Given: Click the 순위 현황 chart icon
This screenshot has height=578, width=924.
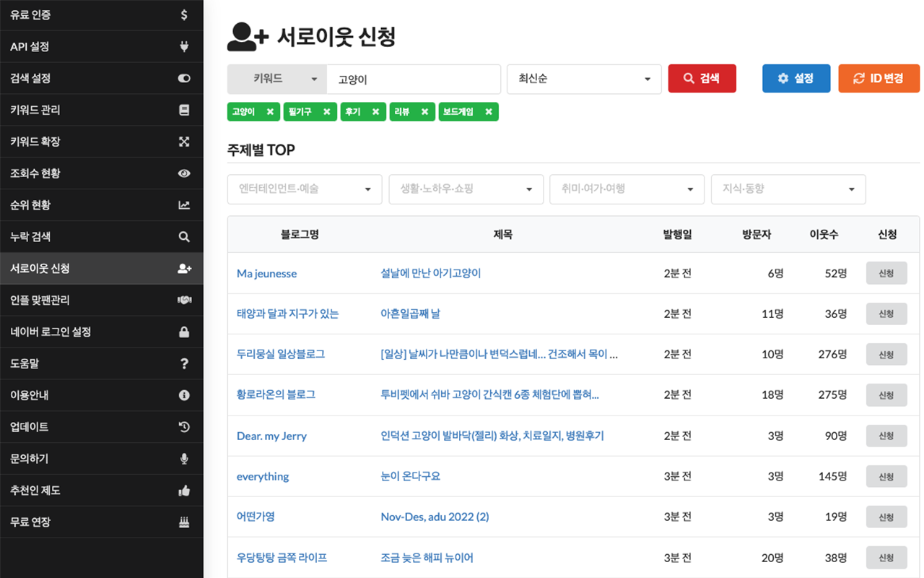Looking at the screenshot, I should pos(184,205).
